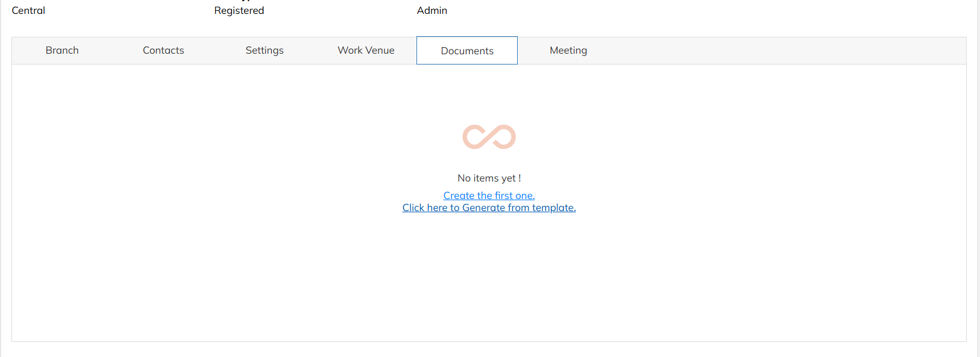Click the gray strip at right page edge
The height and width of the screenshot is (357, 980).
(978, 181)
